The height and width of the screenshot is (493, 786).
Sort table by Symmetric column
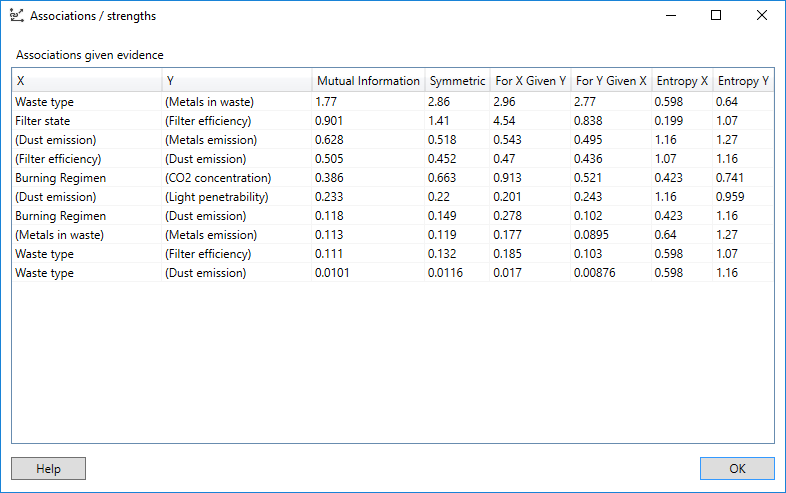(x=456, y=81)
